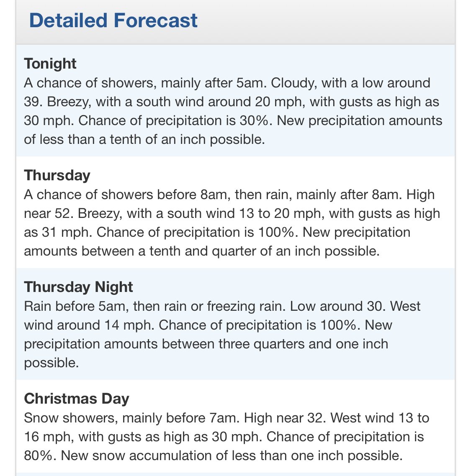Click the gray Detailed Forecast header bar
The image size is (471, 476).
point(235,22)
